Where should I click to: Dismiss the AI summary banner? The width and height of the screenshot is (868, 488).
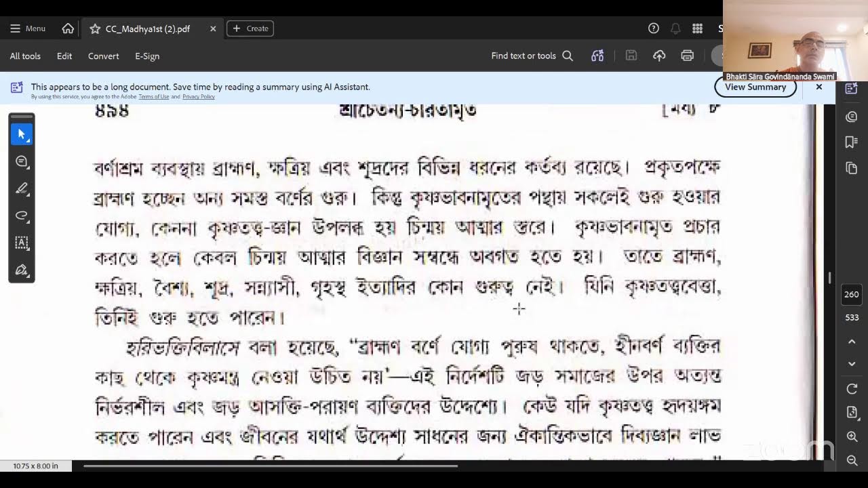pyautogui.click(x=819, y=87)
